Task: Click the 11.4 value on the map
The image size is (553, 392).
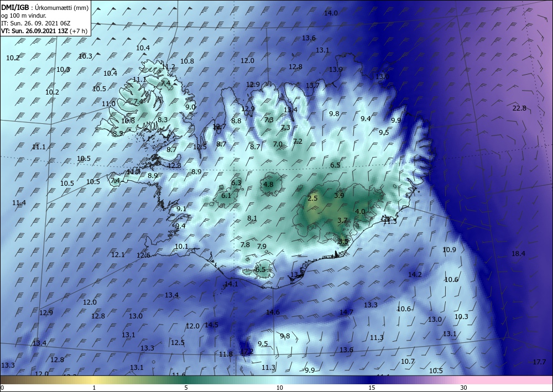Action: (x=19, y=203)
